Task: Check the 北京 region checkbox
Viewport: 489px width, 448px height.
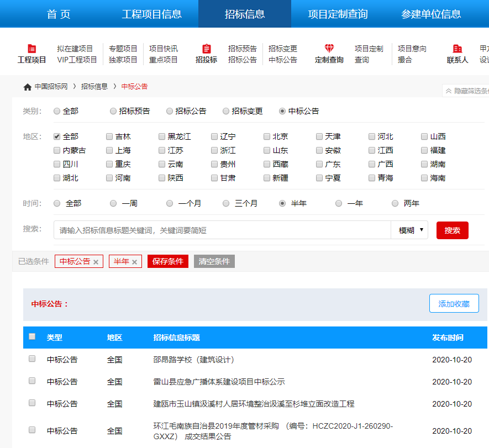Action: coord(267,136)
